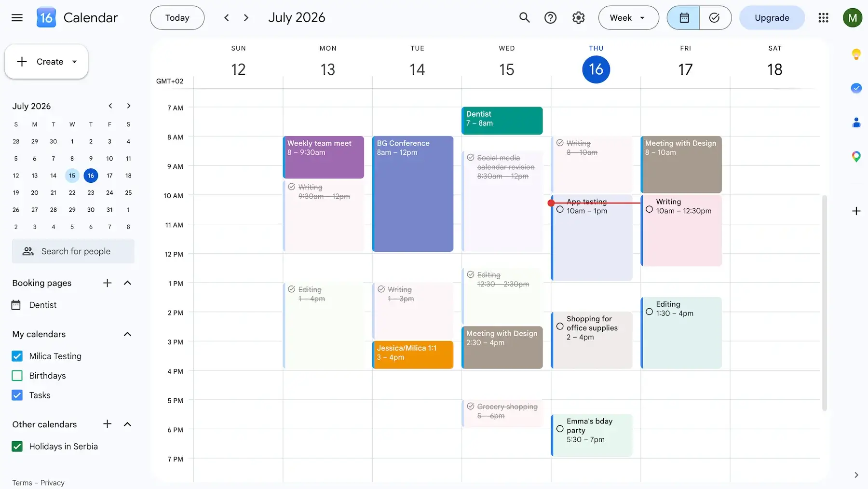Image resolution: width=868 pixels, height=489 pixels.
Task: Mark Friday Writing task complete
Action: click(649, 209)
